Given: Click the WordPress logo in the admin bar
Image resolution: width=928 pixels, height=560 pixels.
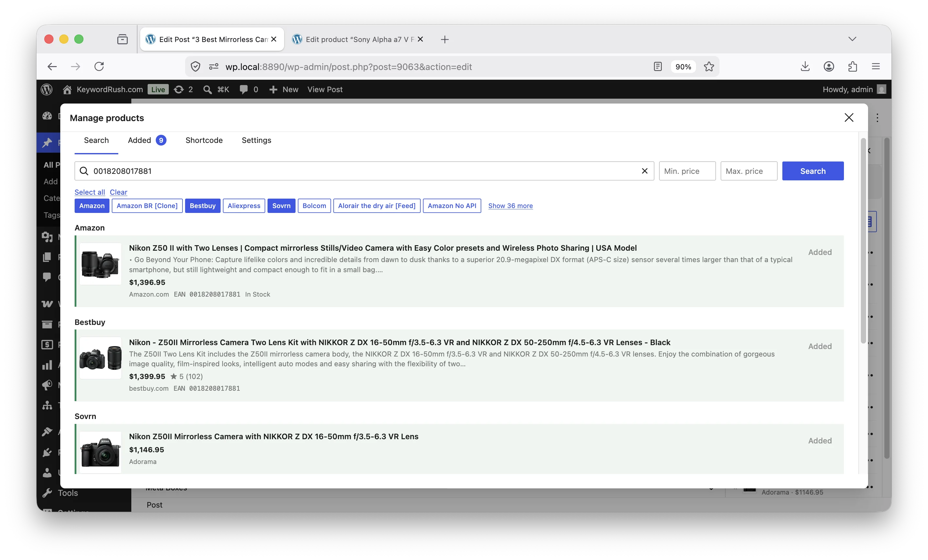Looking at the screenshot, I should (47, 89).
